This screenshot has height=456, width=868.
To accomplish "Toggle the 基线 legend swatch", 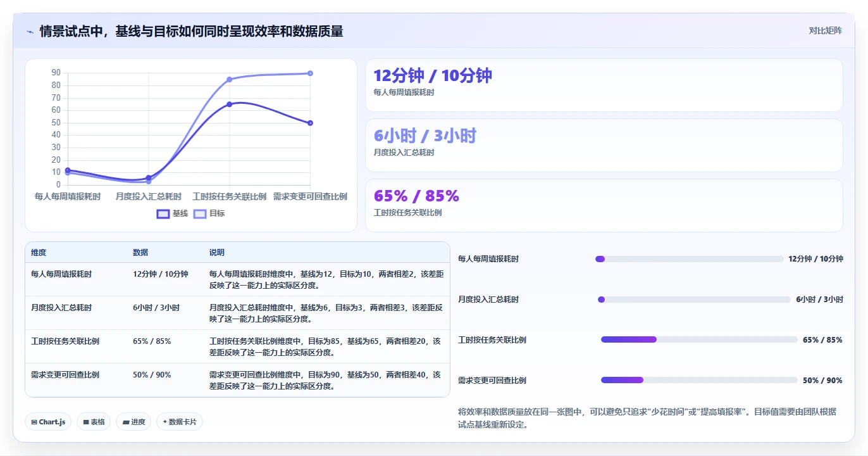I will point(163,214).
